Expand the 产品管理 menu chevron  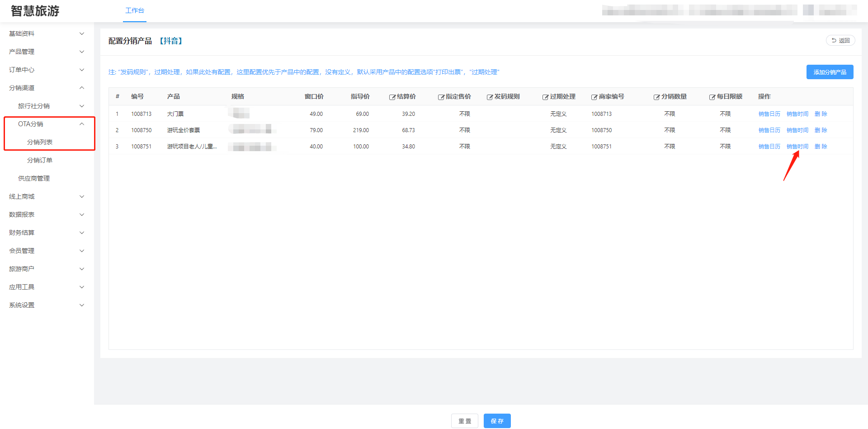[x=82, y=52]
